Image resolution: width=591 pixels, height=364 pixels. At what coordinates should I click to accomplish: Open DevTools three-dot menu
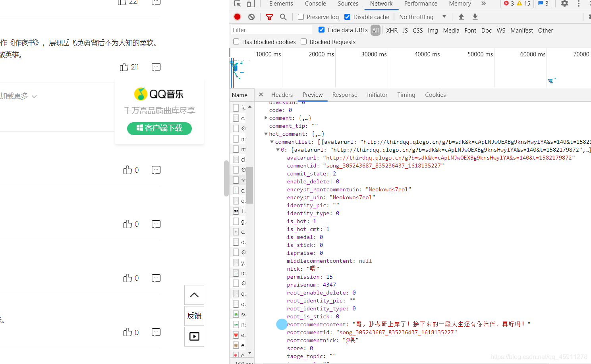coord(579,4)
